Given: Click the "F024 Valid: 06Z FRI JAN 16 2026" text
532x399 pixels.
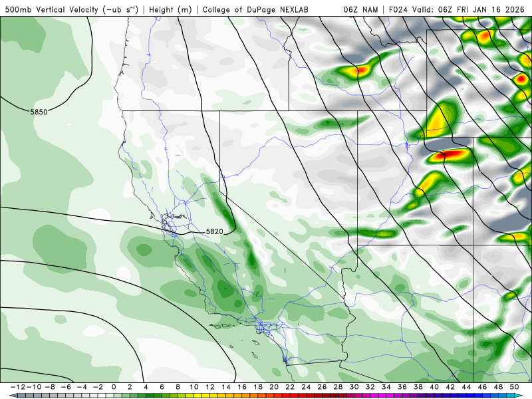Looking at the screenshot, I should (x=457, y=9).
